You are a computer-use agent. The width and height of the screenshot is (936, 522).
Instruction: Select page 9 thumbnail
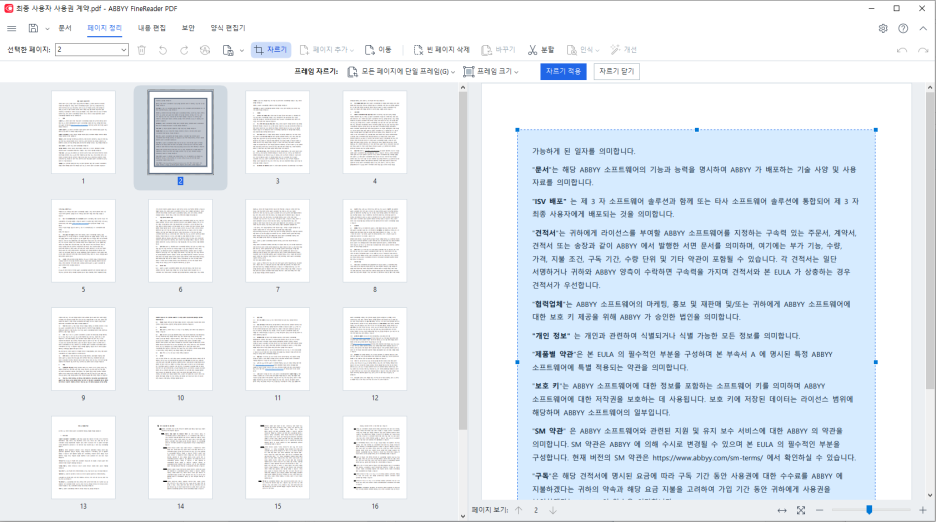click(83, 349)
